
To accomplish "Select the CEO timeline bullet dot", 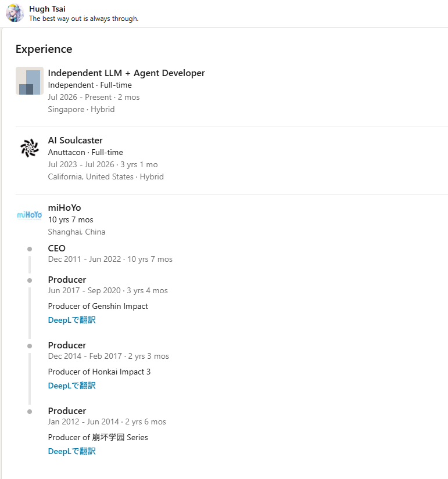I will 30,249.
